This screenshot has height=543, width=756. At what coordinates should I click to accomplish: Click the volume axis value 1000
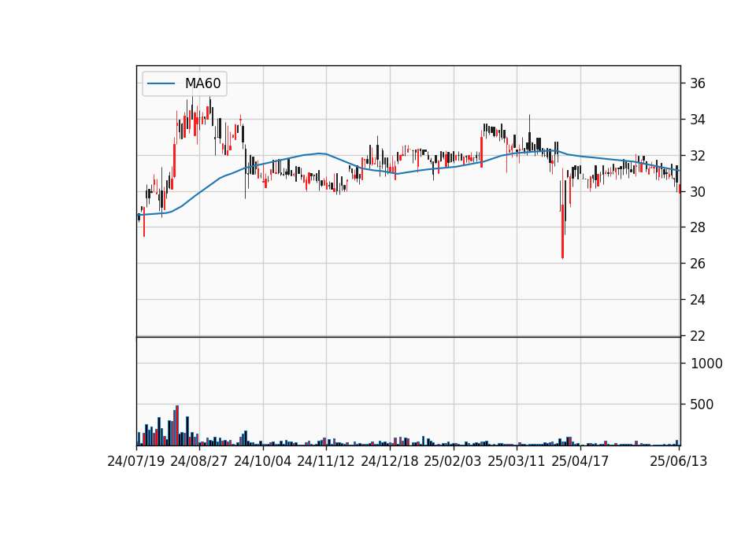tap(706, 364)
